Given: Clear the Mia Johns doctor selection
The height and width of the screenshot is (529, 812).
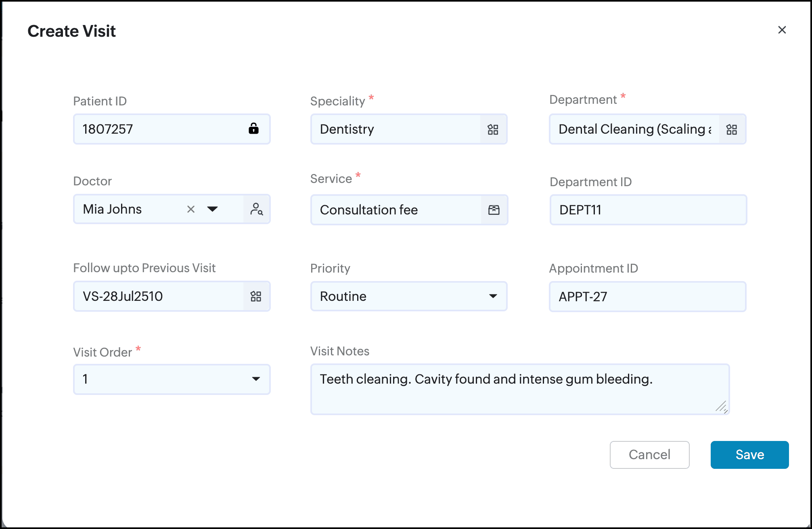Looking at the screenshot, I should [191, 209].
